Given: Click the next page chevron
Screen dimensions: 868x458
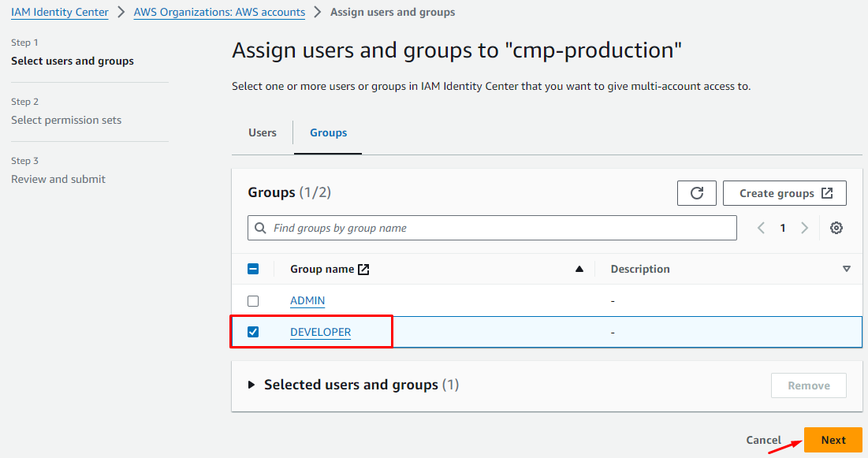Looking at the screenshot, I should click(x=804, y=228).
